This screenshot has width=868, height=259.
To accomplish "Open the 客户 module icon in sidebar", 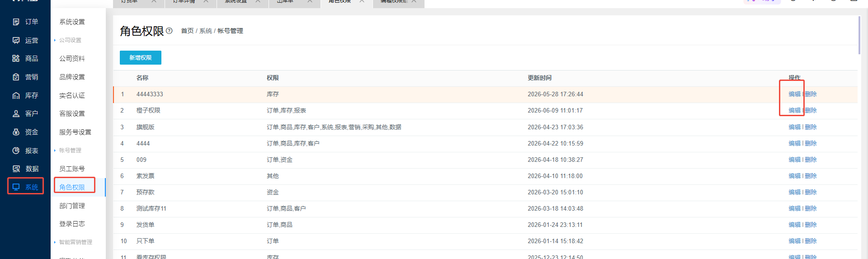I will point(16,113).
